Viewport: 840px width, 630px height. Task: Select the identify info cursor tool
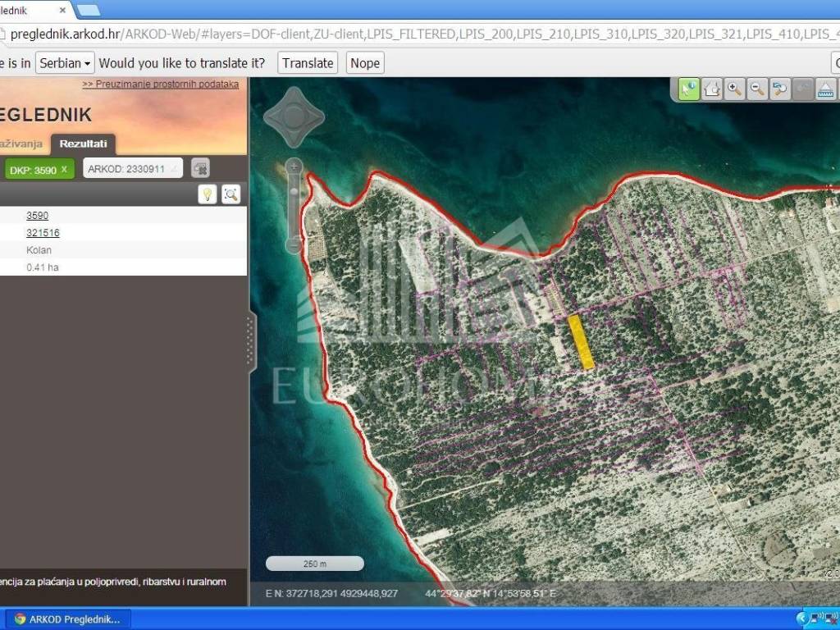point(689,89)
